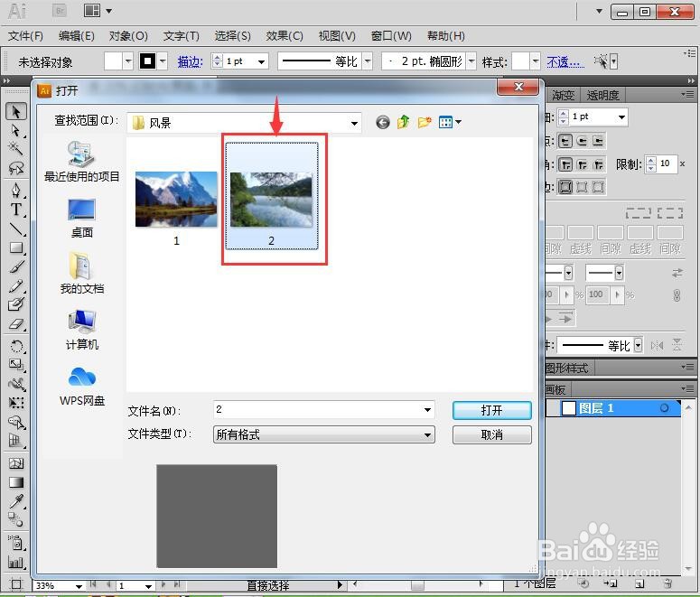Select the Pencil tool
The height and width of the screenshot is (597, 700).
(x=16, y=285)
